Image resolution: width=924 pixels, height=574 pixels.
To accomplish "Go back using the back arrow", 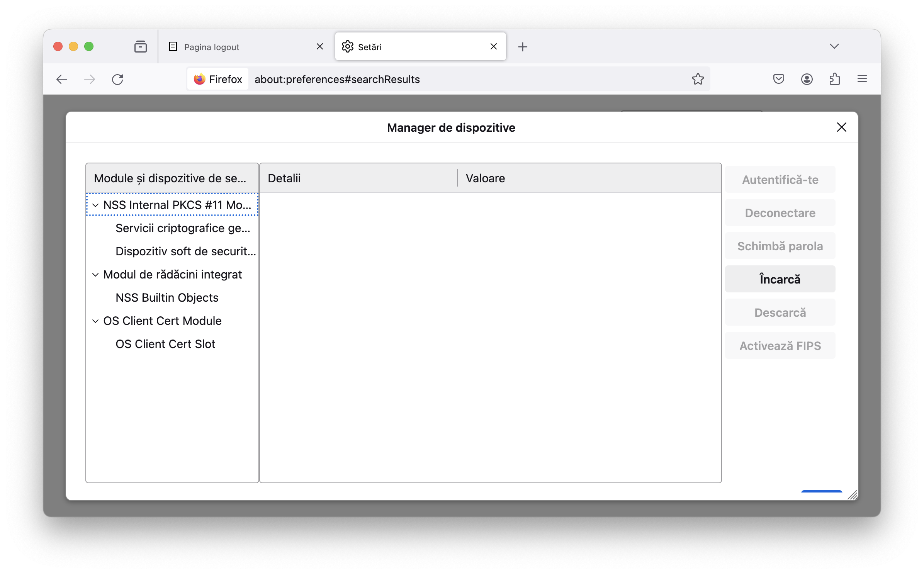I will [62, 79].
